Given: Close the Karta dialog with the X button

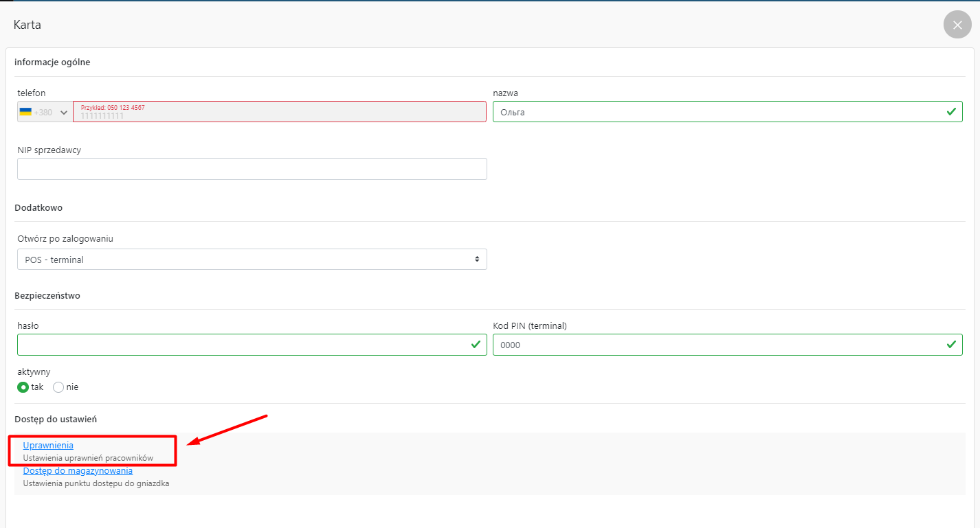Looking at the screenshot, I should 957,25.
